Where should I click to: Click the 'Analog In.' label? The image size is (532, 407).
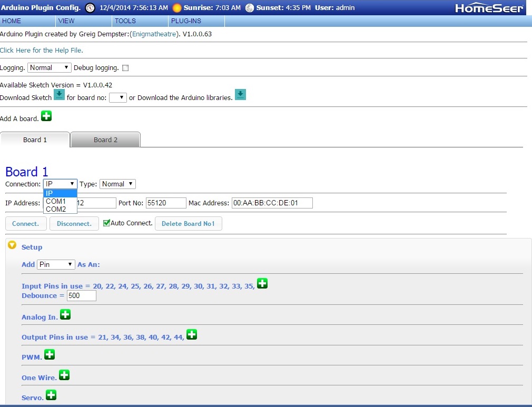pyautogui.click(x=40, y=317)
